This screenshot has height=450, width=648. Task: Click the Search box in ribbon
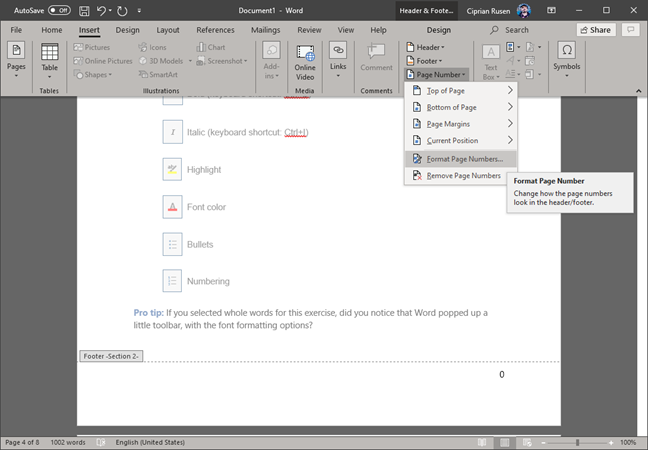509,30
